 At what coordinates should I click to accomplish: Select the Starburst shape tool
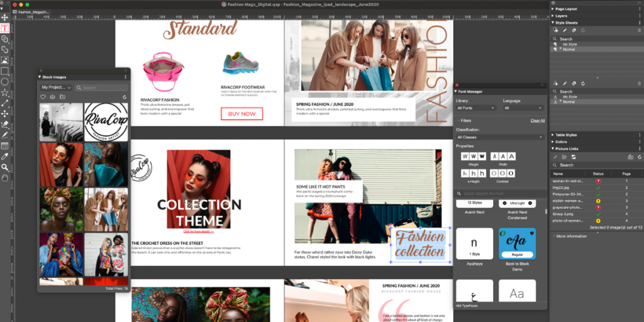click(4, 92)
